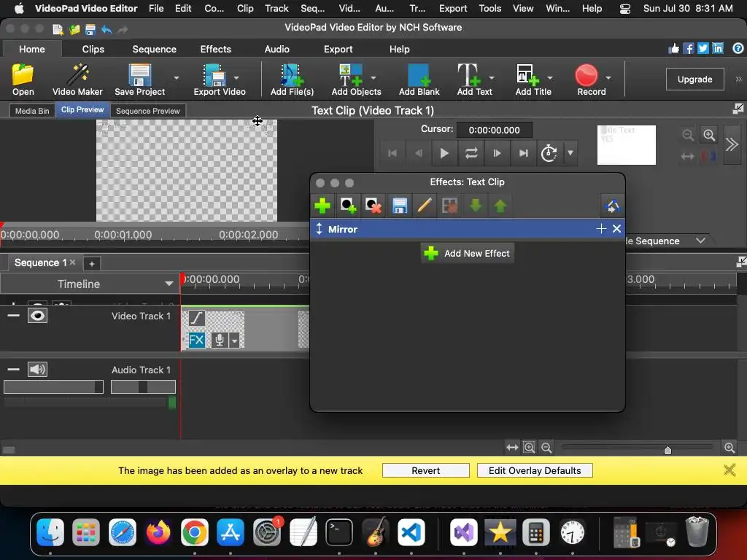
Task: Add a new sequence tab with plus
Action: pos(91,263)
